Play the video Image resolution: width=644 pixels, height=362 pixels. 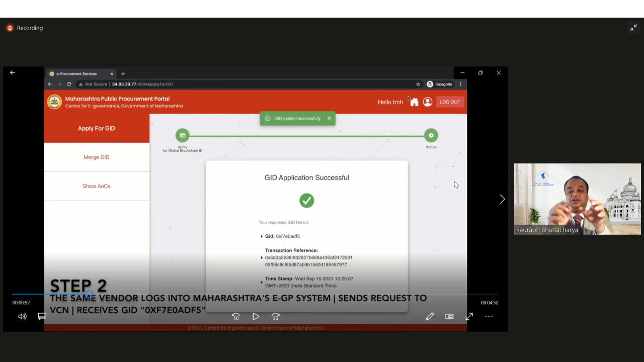pos(256,317)
